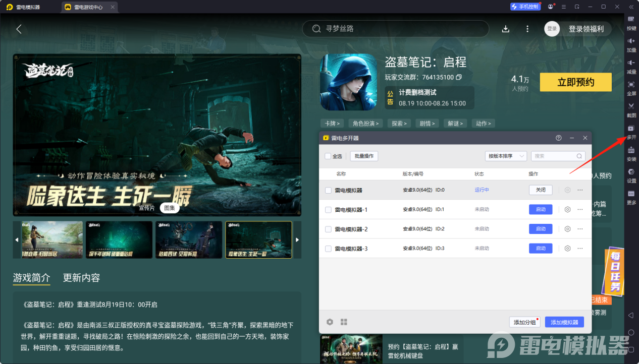
Task: Toggle 全屏 fullscreen in the sidebar
Action: pos(631,84)
